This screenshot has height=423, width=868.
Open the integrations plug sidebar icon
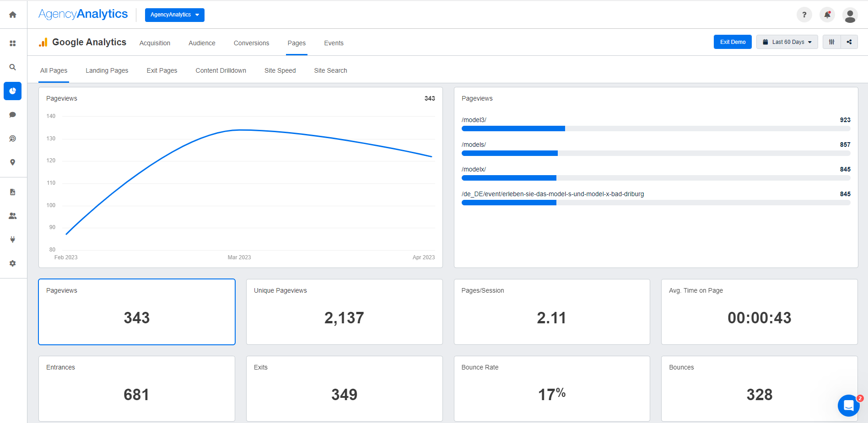13,240
